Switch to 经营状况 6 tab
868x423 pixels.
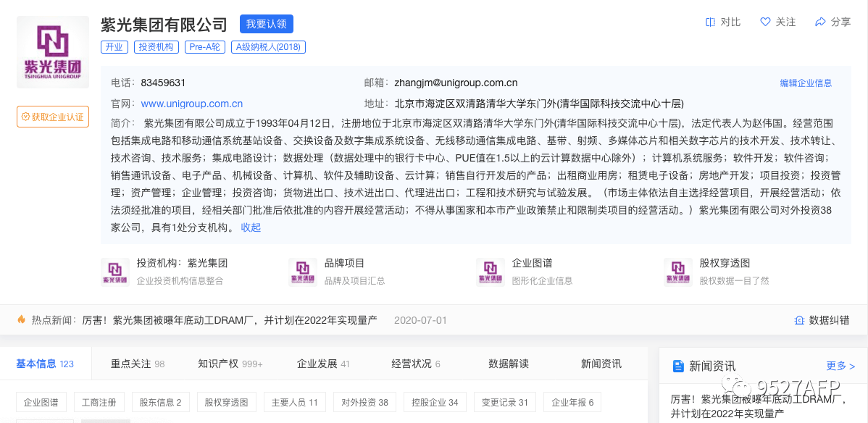(416, 364)
